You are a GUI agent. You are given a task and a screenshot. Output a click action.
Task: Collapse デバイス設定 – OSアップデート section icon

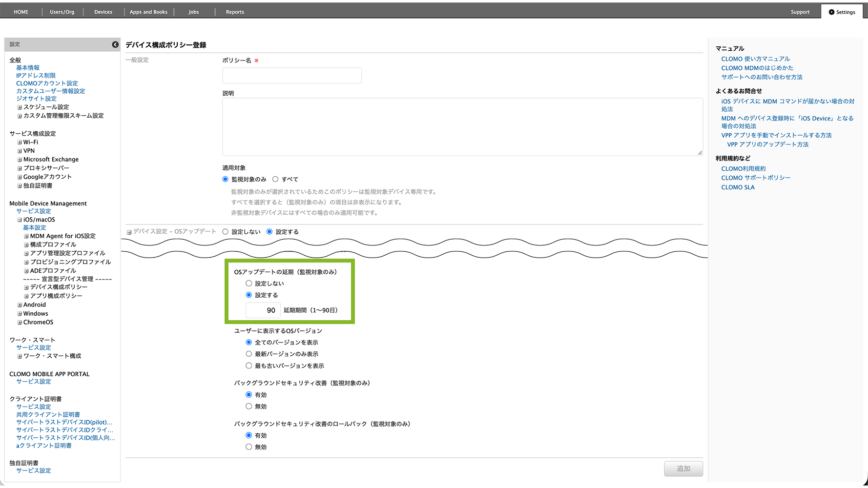[x=129, y=232]
